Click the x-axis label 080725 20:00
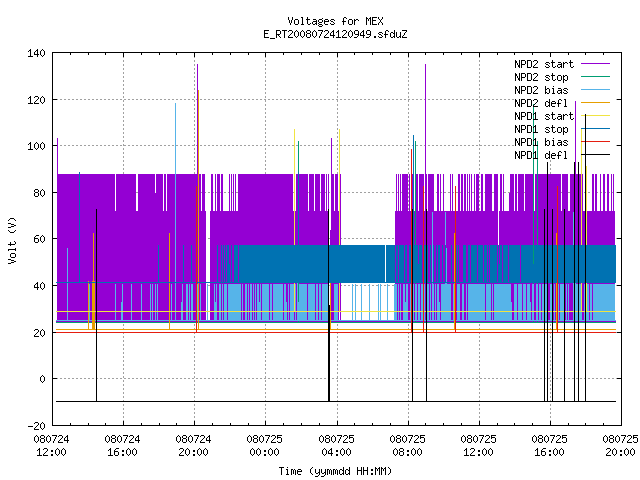Viewport: 640px width, 480px height. point(620,446)
